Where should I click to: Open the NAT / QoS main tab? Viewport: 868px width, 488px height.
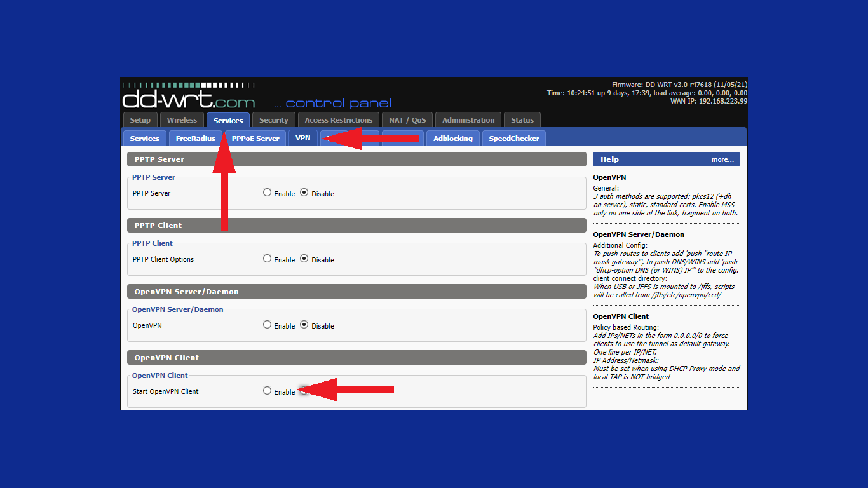click(x=407, y=120)
